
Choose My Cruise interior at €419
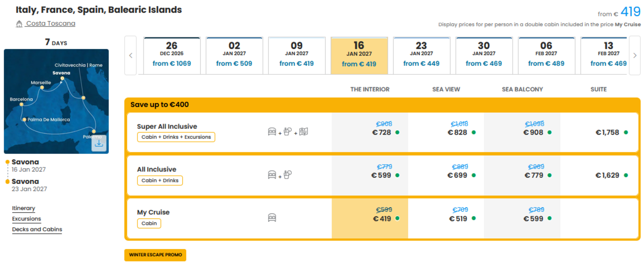point(383,219)
